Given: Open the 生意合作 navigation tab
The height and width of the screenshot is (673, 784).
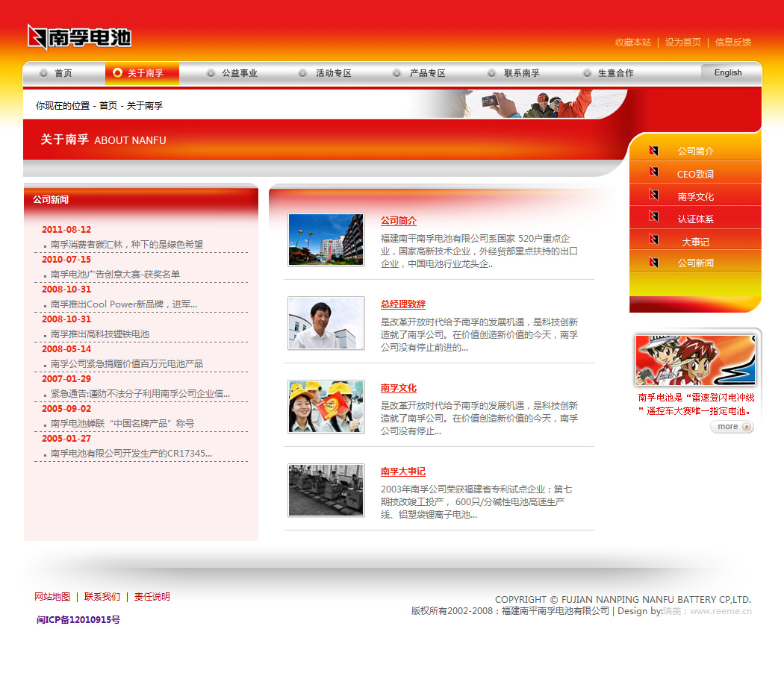Looking at the screenshot, I should (615, 73).
